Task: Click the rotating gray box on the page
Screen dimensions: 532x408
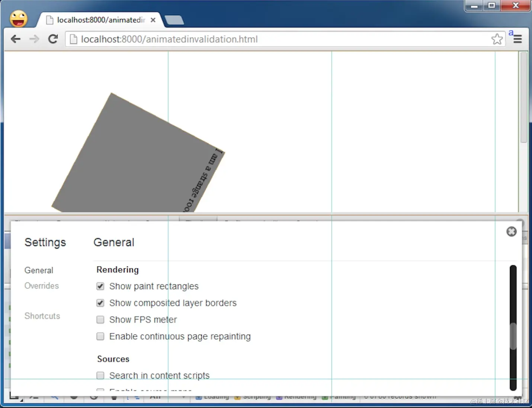Action: click(138, 156)
